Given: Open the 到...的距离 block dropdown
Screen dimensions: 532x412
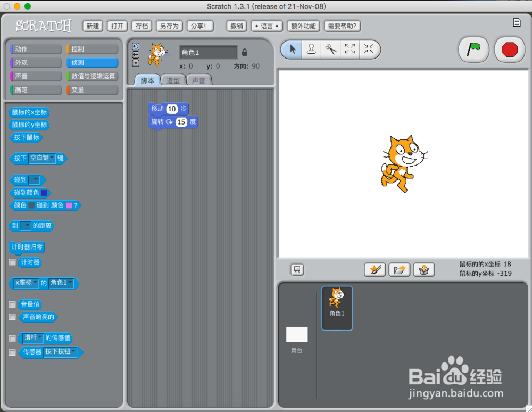Looking at the screenshot, I should click(x=26, y=226).
